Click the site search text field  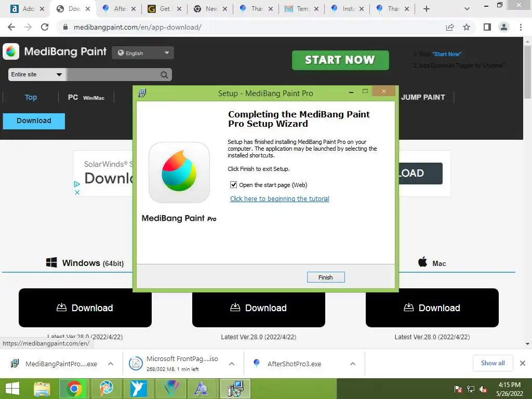tap(113, 74)
